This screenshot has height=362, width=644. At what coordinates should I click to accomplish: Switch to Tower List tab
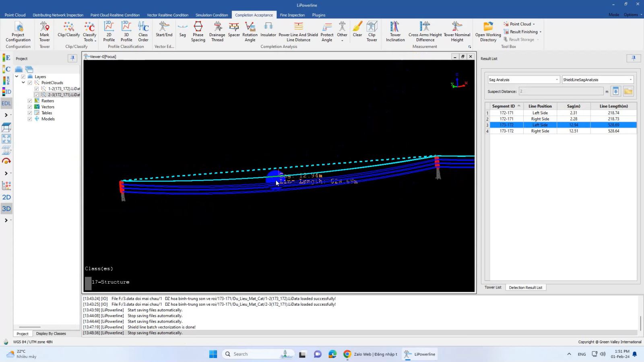tap(493, 287)
